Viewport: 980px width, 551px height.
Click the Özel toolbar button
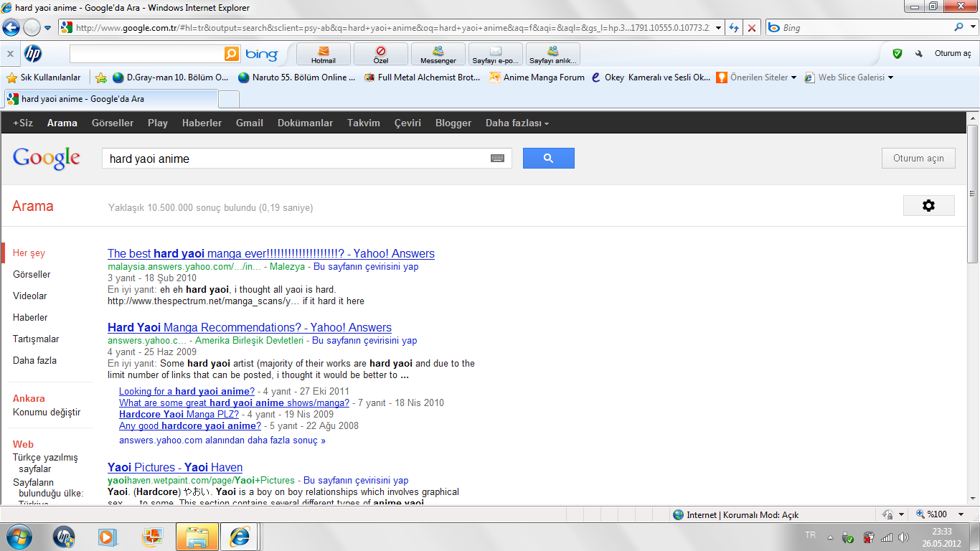click(381, 55)
